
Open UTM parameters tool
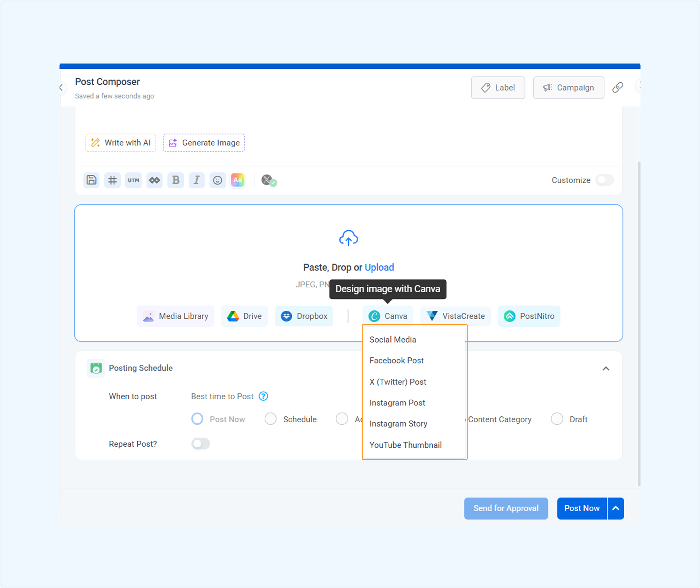pyautogui.click(x=133, y=180)
